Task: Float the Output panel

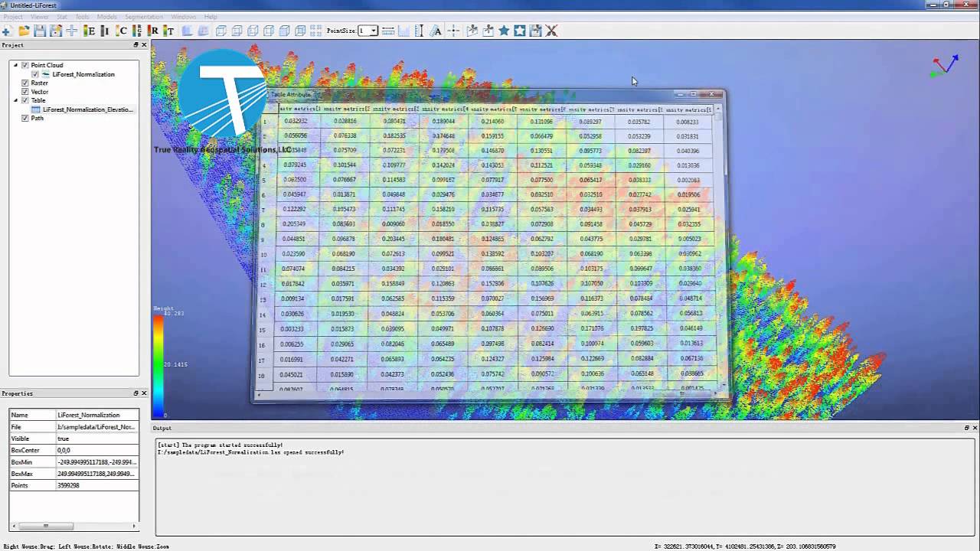Action: tap(967, 428)
